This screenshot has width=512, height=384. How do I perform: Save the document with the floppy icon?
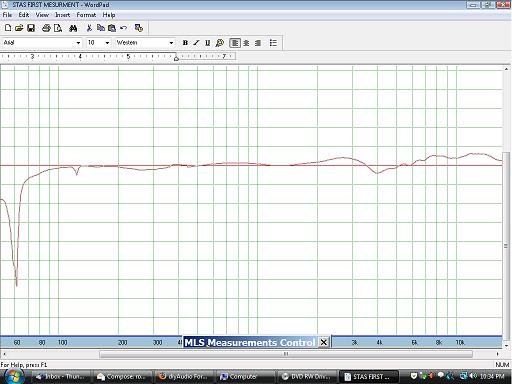click(x=31, y=28)
